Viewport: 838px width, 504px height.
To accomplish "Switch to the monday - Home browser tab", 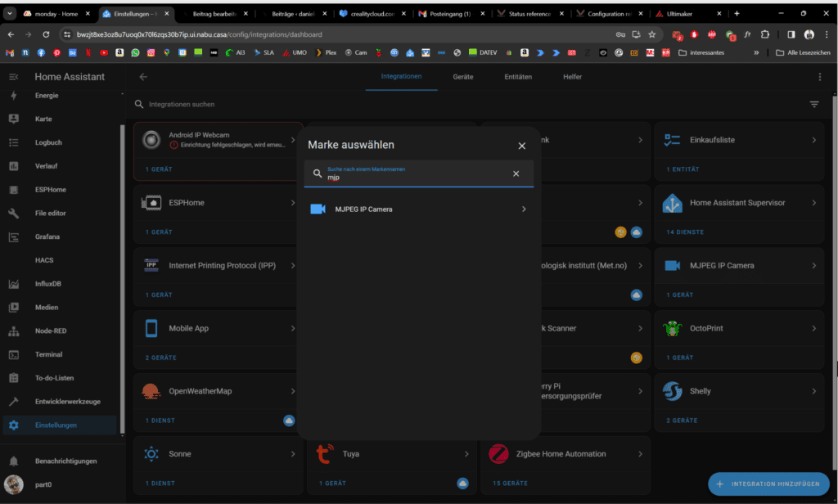I will [x=56, y=14].
